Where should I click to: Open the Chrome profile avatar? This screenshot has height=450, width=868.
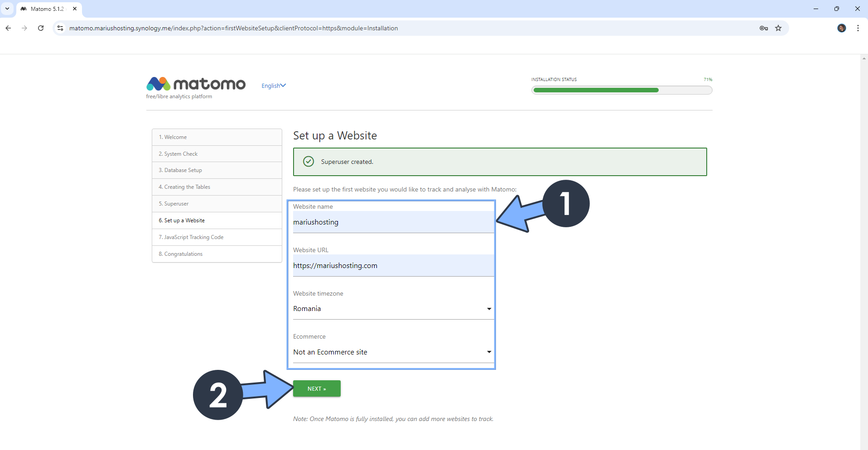[x=842, y=28]
